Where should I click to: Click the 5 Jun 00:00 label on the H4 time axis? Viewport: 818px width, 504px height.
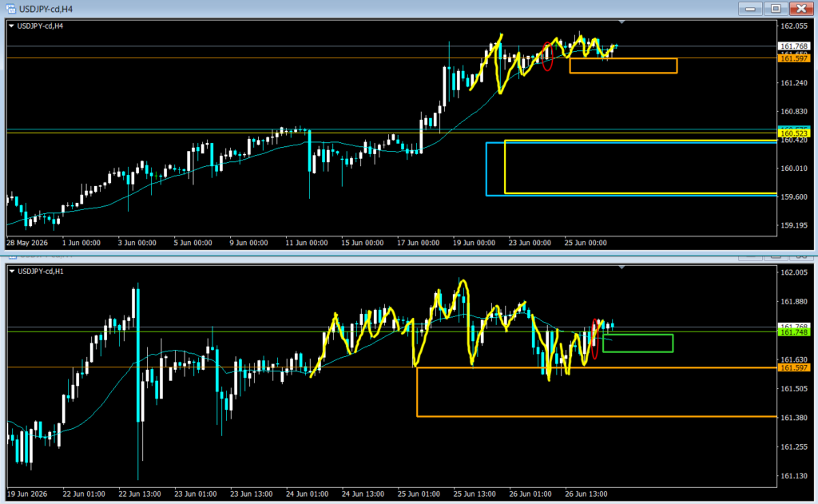193,243
